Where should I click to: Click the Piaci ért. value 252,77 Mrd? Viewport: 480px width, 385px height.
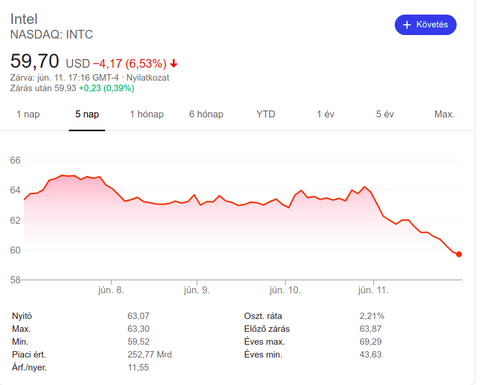click(149, 354)
